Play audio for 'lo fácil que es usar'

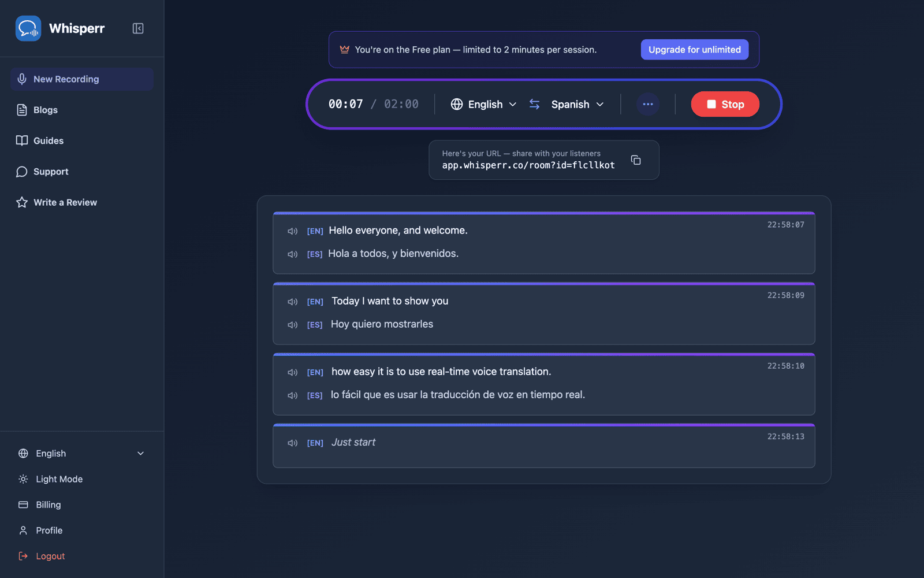point(293,395)
